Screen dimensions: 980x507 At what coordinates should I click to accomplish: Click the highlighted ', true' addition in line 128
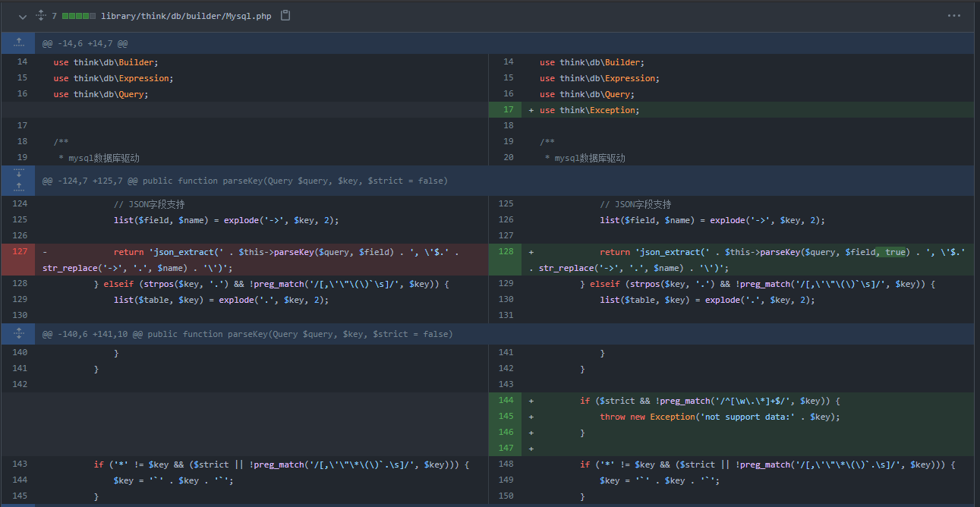pyautogui.click(x=891, y=252)
